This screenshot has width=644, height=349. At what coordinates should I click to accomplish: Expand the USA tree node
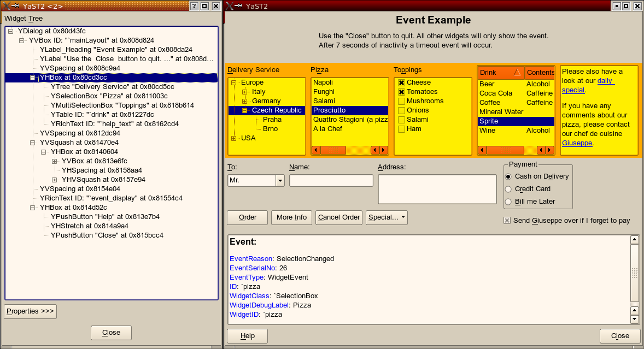coord(234,138)
